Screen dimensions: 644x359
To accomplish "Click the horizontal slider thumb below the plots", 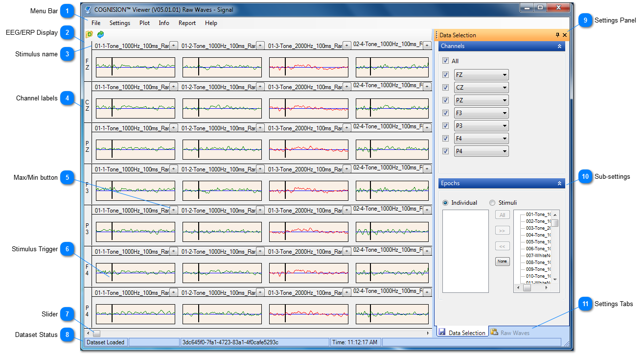I will pos(97,333).
